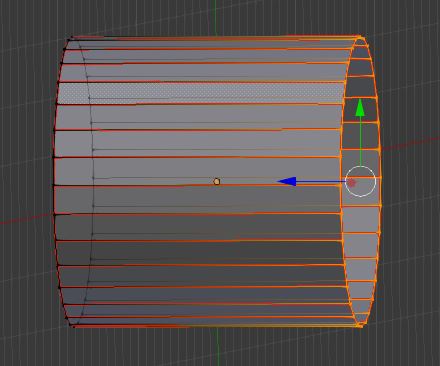The width and height of the screenshot is (440, 366).
Task: Click the blue Z-axis gizmo shaft line
Action: point(321,182)
